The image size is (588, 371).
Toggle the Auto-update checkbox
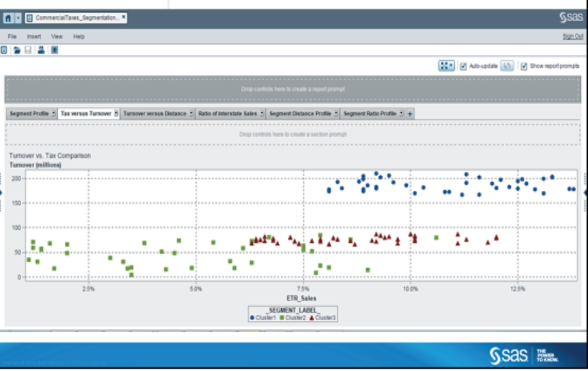(463, 66)
